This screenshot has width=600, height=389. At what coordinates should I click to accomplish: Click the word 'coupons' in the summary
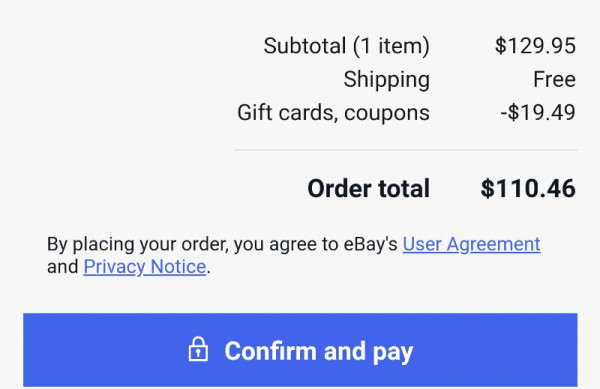pos(387,114)
